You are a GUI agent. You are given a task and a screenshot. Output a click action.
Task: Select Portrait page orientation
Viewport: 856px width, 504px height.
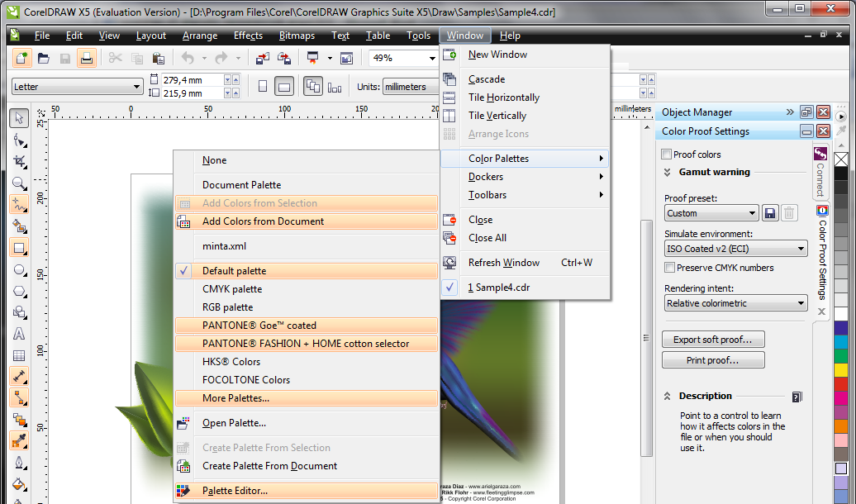263,86
